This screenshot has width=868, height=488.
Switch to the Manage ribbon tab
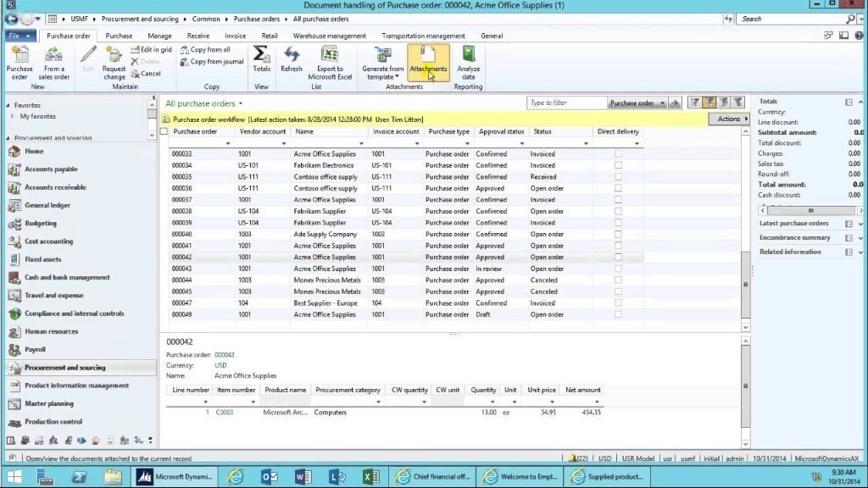point(159,36)
